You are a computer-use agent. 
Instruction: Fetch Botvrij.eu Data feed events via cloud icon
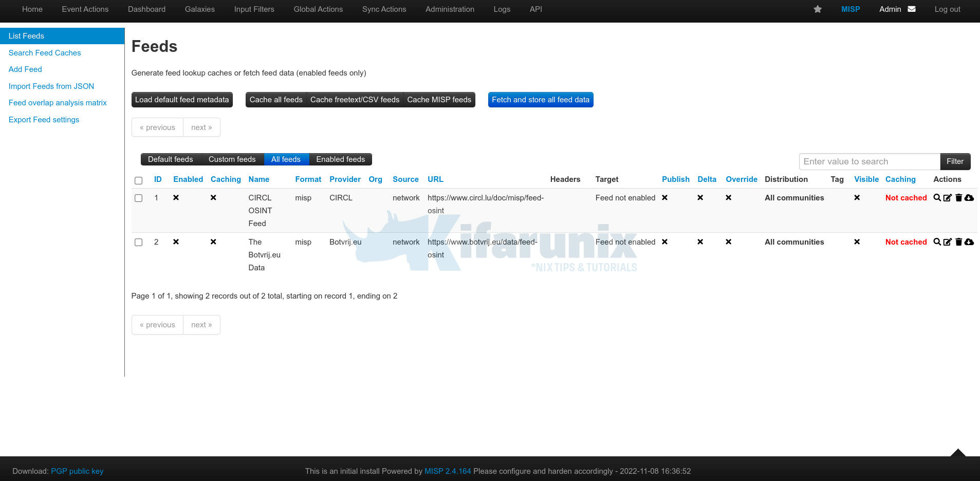(x=969, y=242)
